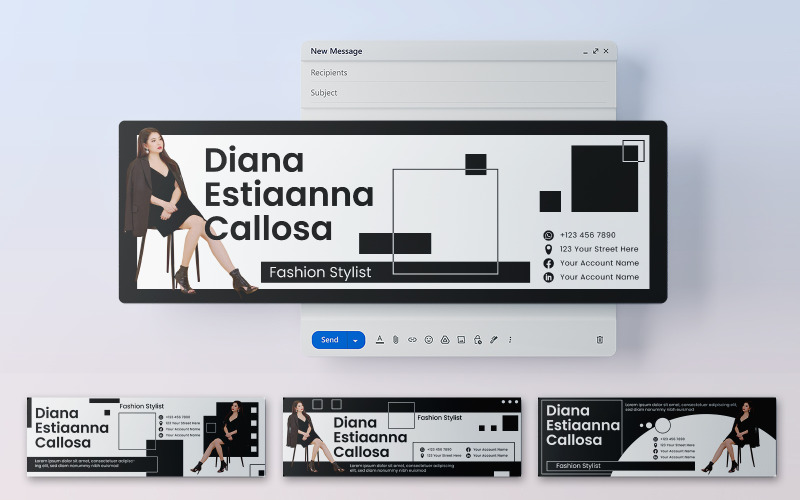Toggle confidential mode lock icon
This screenshot has width=800, height=500.
[478, 340]
